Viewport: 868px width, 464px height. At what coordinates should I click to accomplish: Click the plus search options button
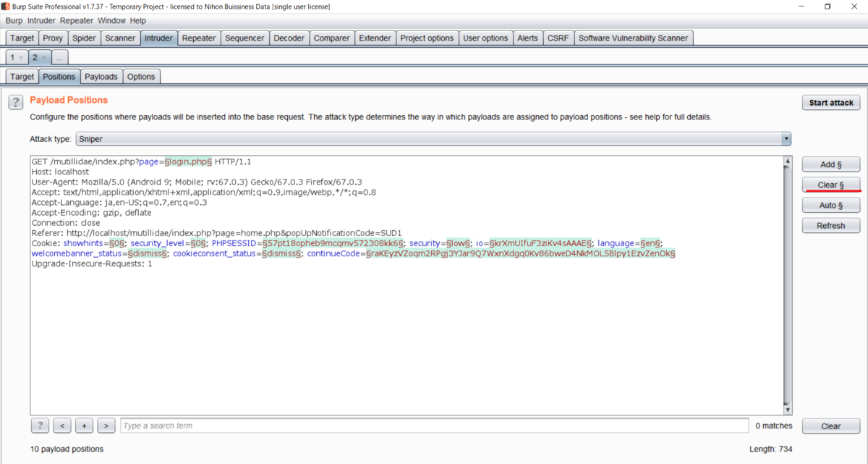tap(84, 426)
